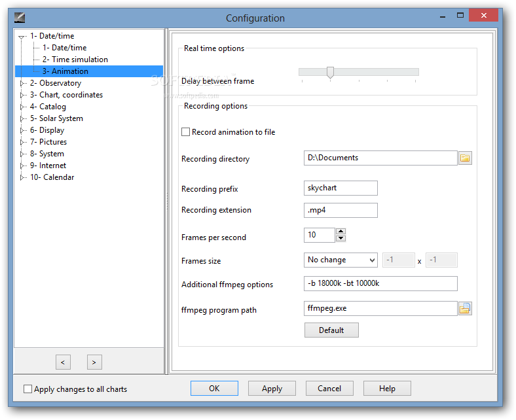Go to previous page with < button
This screenshot has width=516, height=420.
pos(63,362)
